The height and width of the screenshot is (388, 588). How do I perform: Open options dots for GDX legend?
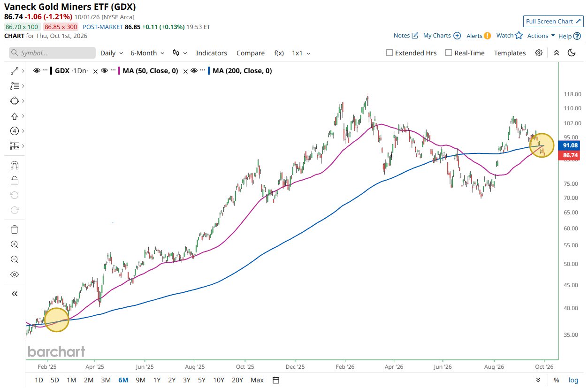pyautogui.click(x=46, y=71)
